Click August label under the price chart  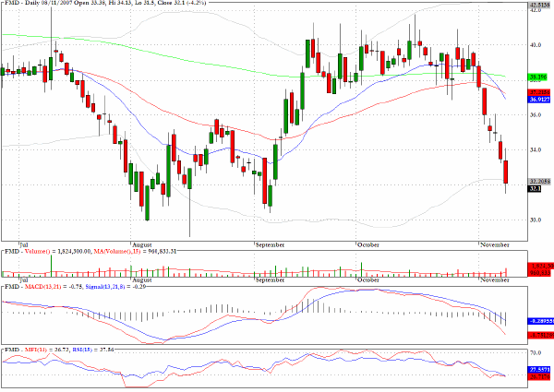[x=142, y=244]
